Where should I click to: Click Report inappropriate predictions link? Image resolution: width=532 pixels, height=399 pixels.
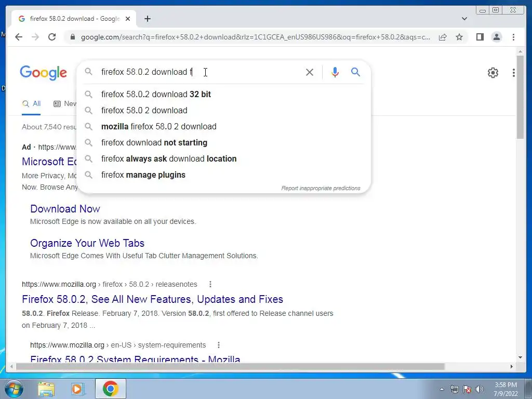[321, 188]
